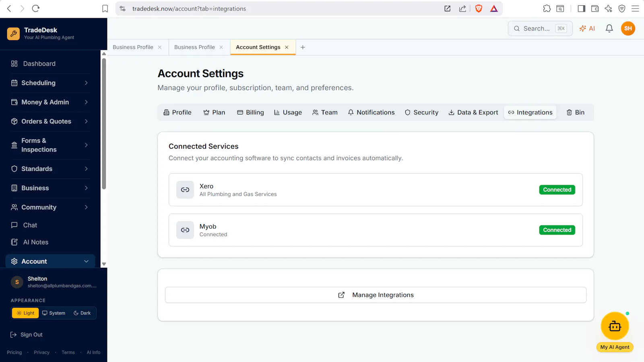Viewport: 644px width, 362px height.
Task: Click the Shelton profile avatar in sidebar
Action: tap(17, 282)
